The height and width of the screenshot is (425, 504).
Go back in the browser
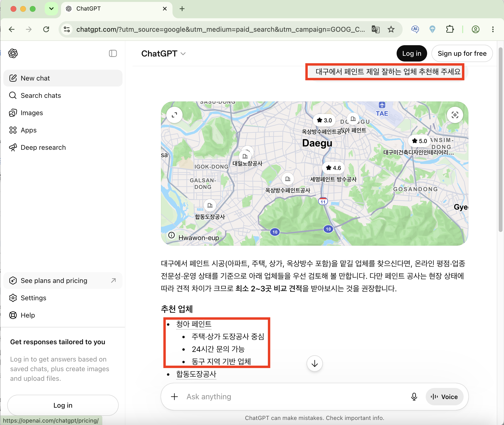tap(12, 29)
